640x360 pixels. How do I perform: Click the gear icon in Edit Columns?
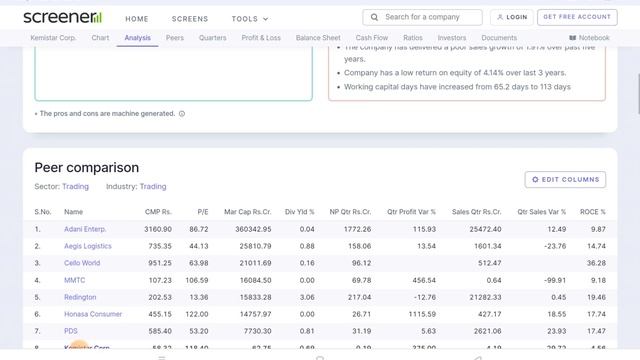coord(535,180)
